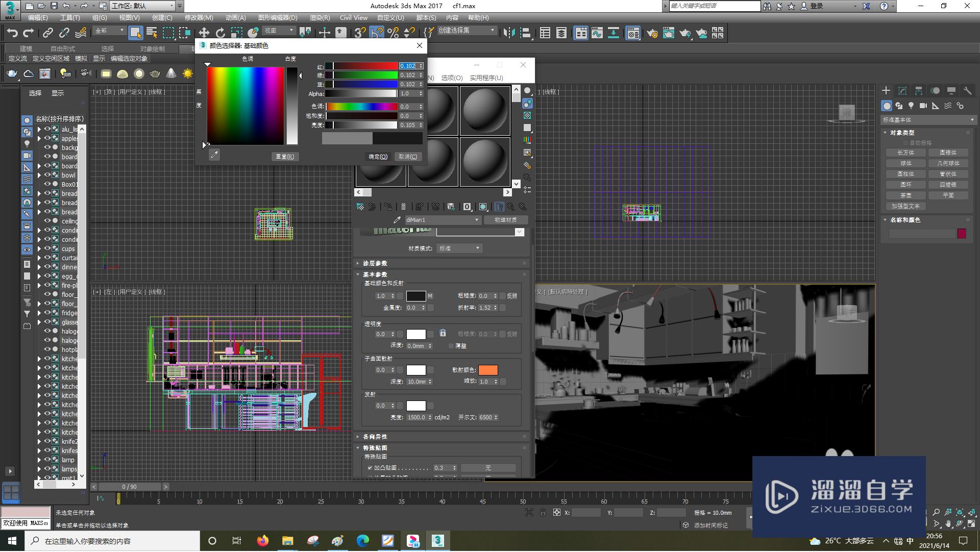This screenshot has height=552, width=980.
Task: Open the 实用程序(U) material editor menu
Action: tap(486, 78)
